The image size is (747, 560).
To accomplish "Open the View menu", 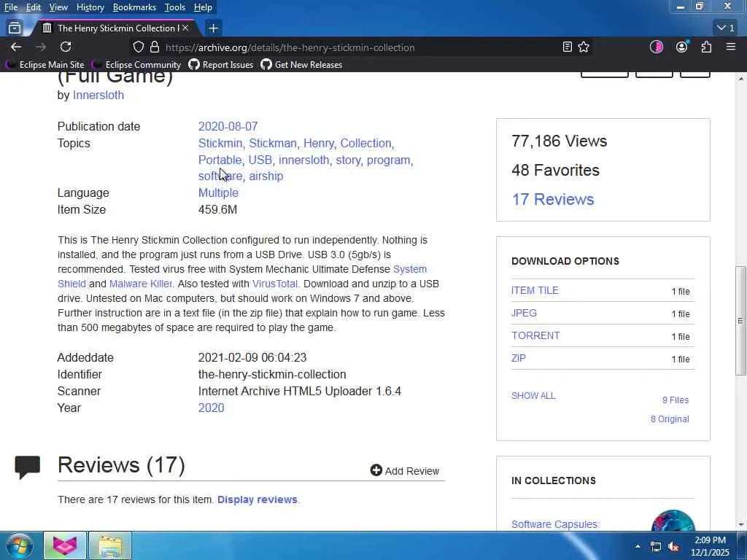I will tap(58, 7).
